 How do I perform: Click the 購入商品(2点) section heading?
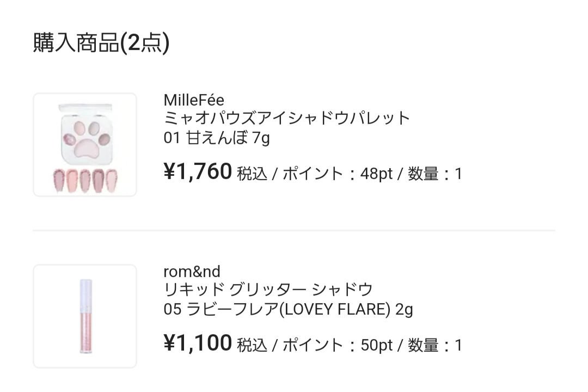pos(101,41)
